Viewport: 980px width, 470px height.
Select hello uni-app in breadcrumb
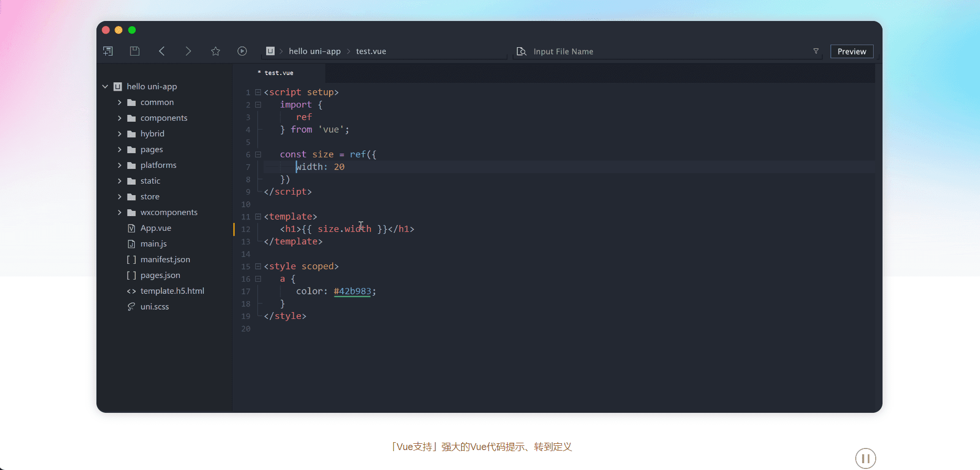314,51
